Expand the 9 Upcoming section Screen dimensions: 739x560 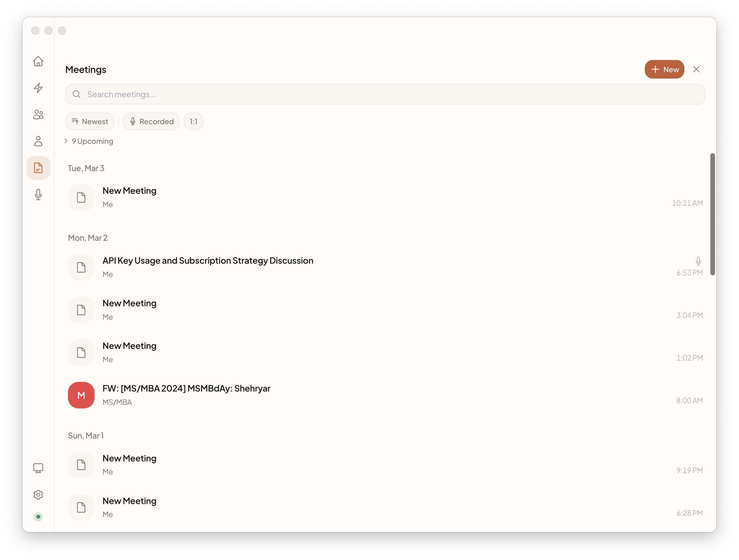click(x=89, y=141)
